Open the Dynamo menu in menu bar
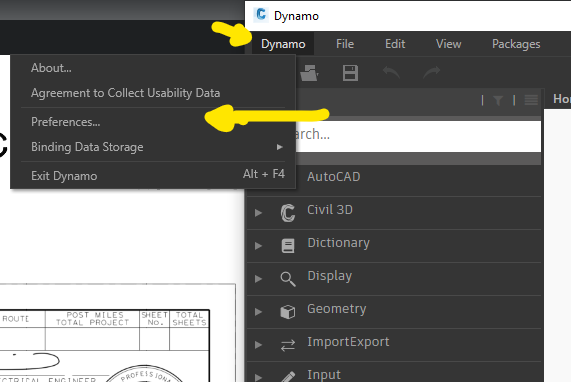Viewport: 571px width, 382px height. 283,44
